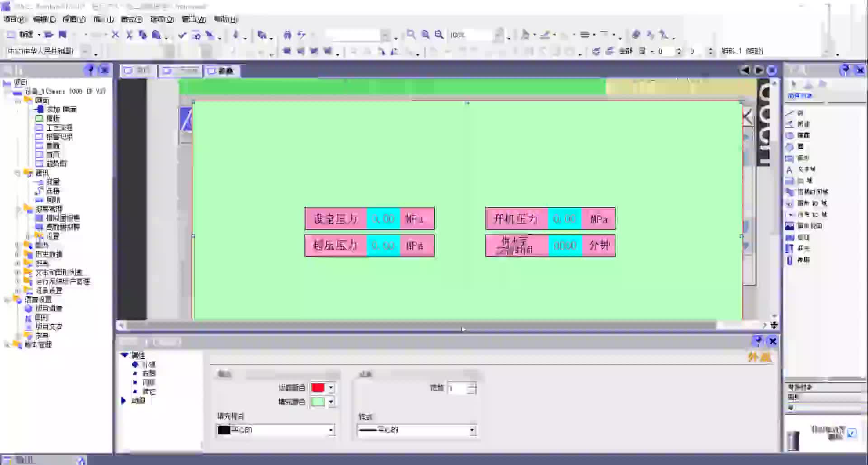Pin the project tree panel
The image size is (868, 465).
point(90,70)
